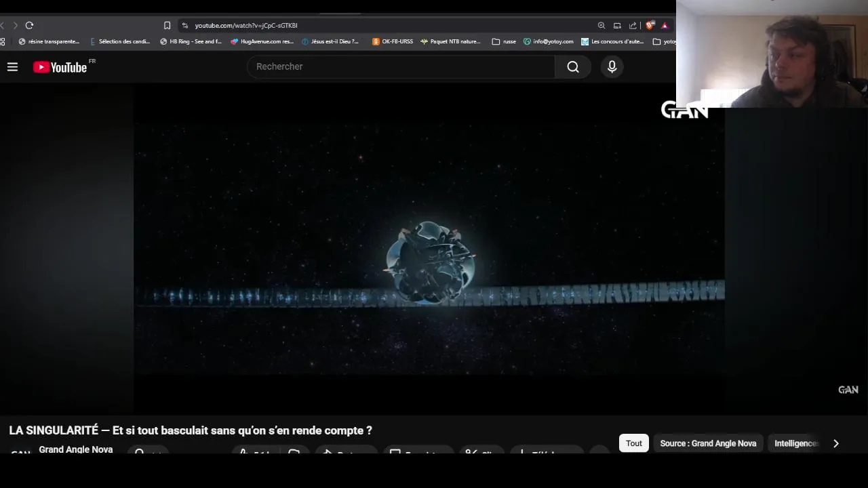Open the 'Jésus est-il Dieu ?...' bookmark
The image size is (868, 488).
coord(330,41)
